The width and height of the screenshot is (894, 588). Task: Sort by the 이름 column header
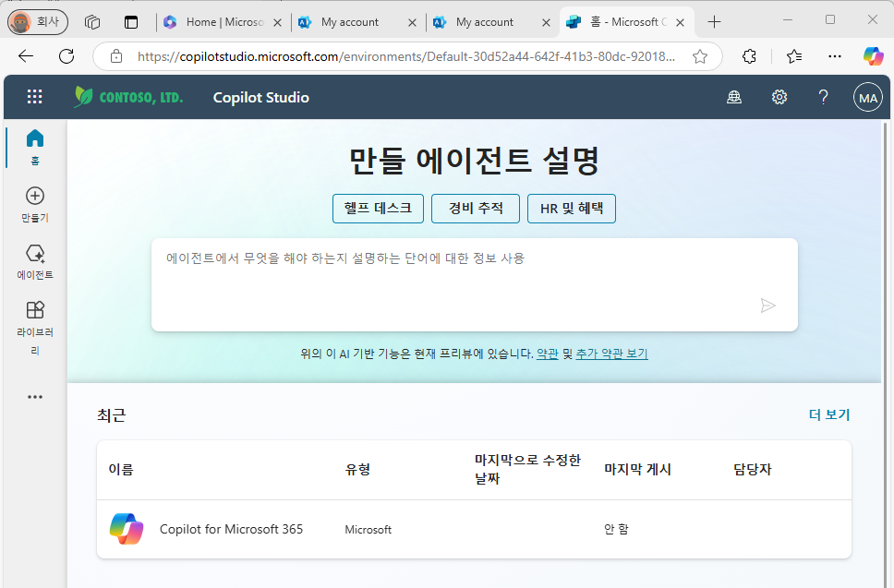pos(121,470)
